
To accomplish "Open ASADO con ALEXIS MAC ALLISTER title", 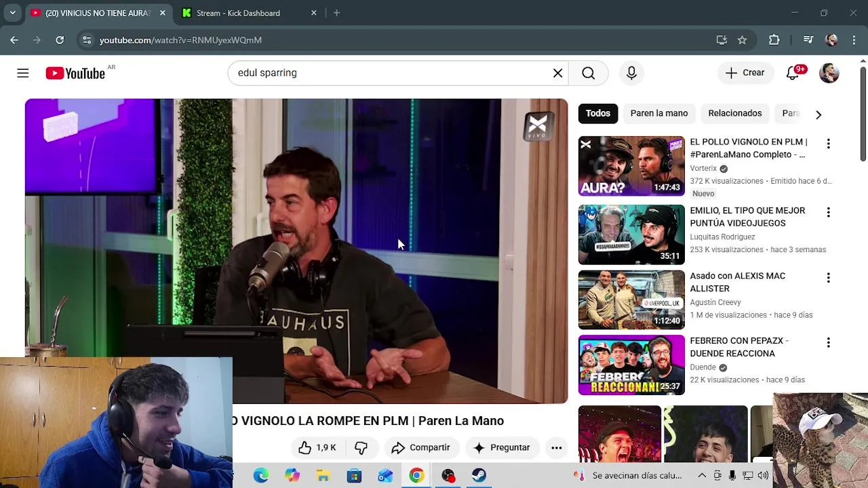I will coord(738,282).
